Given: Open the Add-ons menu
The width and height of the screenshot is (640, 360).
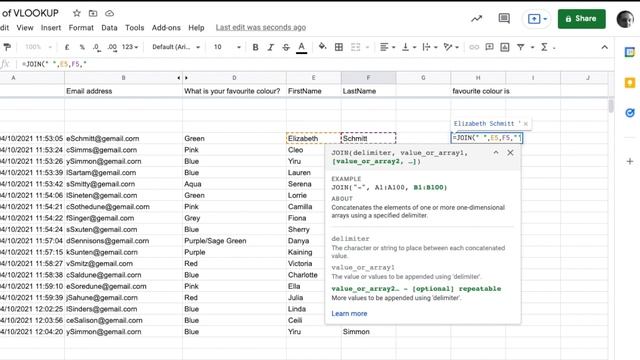Looking at the screenshot, I should (166, 28).
